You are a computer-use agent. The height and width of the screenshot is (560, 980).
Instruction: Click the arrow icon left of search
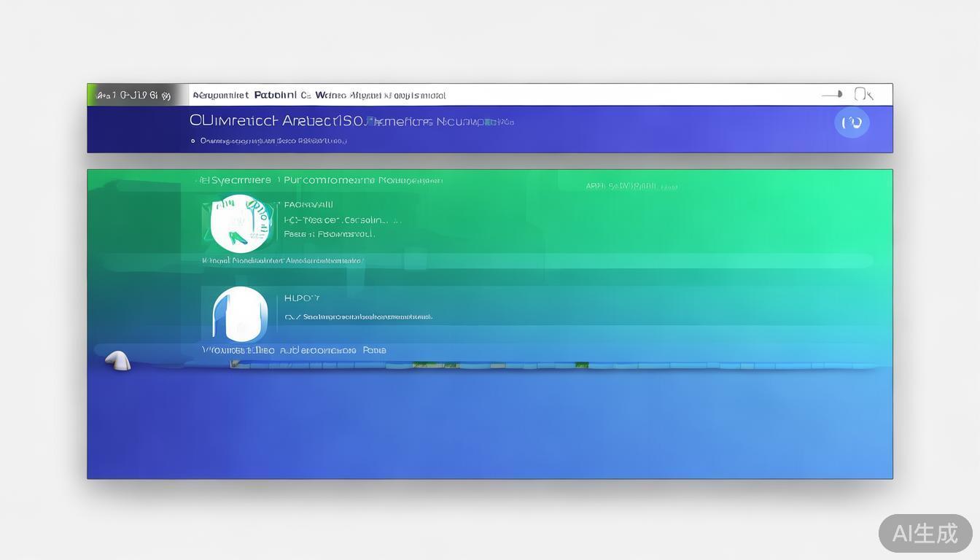click(x=832, y=94)
